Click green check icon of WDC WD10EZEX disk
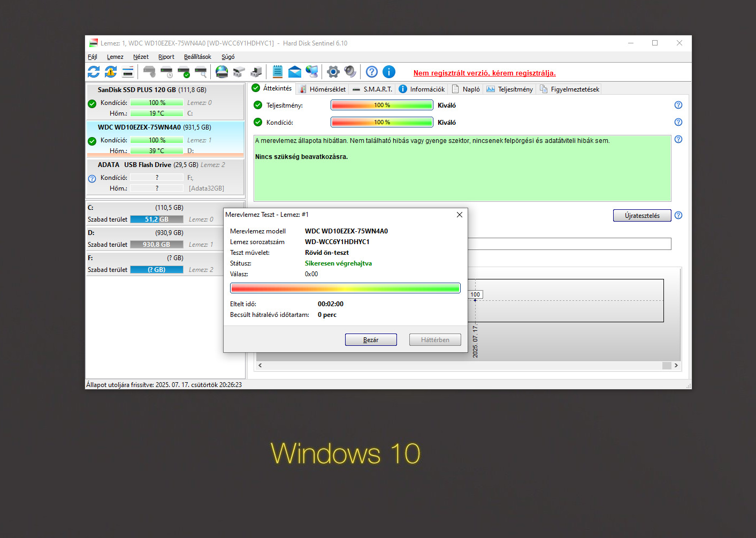Screen dimensions: 756x538 point(92,141)
